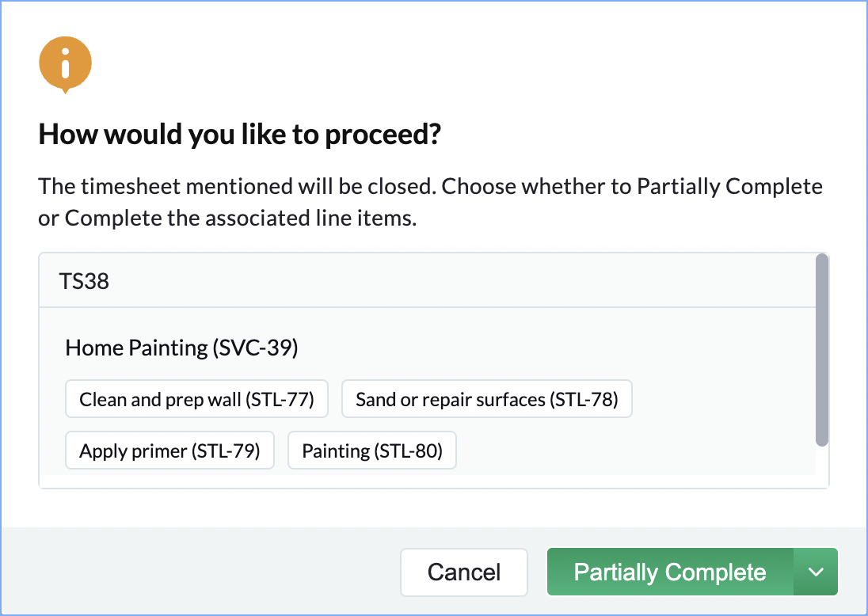Select the Sand or repair surfaces (STL-78) chip

[486, 399]
